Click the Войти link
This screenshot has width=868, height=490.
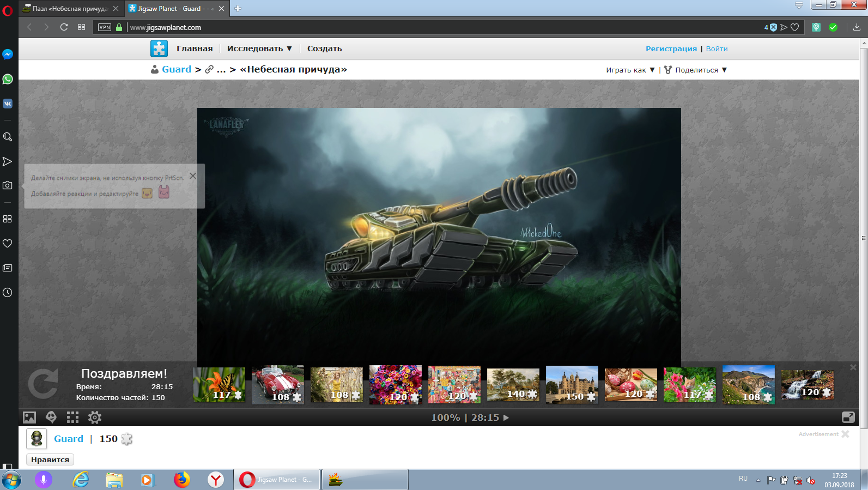pos(717,49)
